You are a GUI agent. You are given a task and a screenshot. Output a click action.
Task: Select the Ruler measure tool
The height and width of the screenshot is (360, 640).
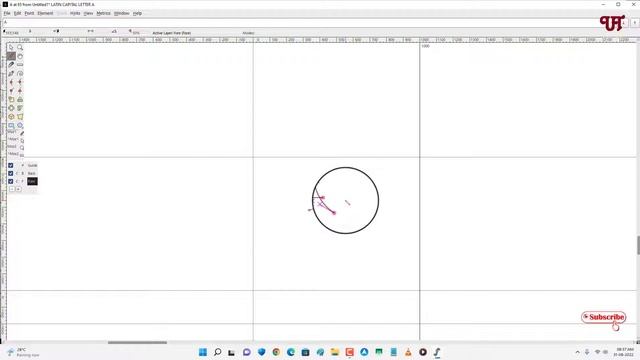click(x=20, y=65)
